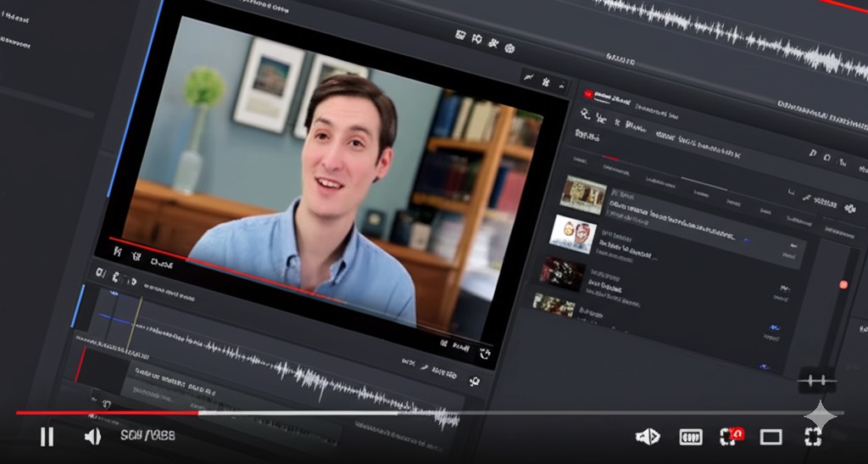Select the thumbnail with two cartoon faces

point(573,234)
